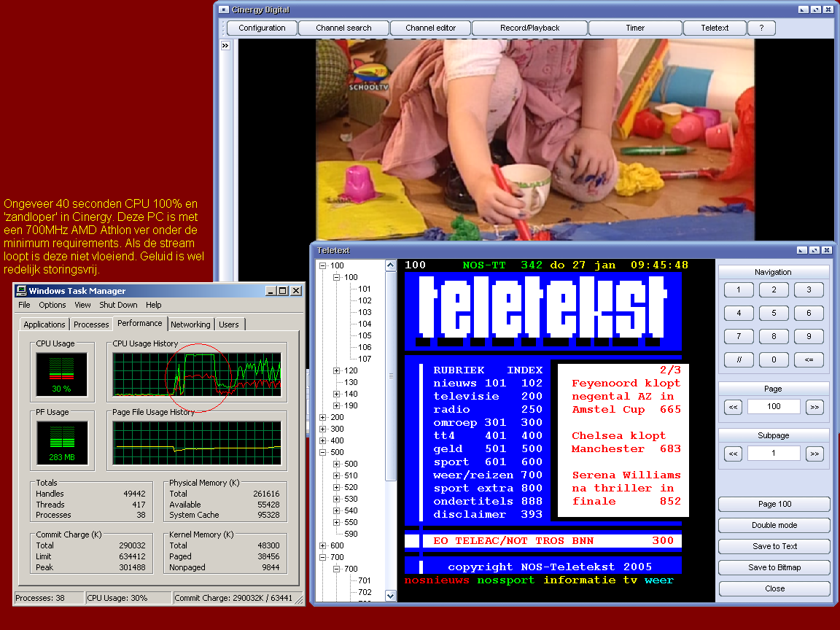The width and height of the screenshot is (840, 630).
Task: Toggle Double mode for teletext
Action: coord(774,525)
